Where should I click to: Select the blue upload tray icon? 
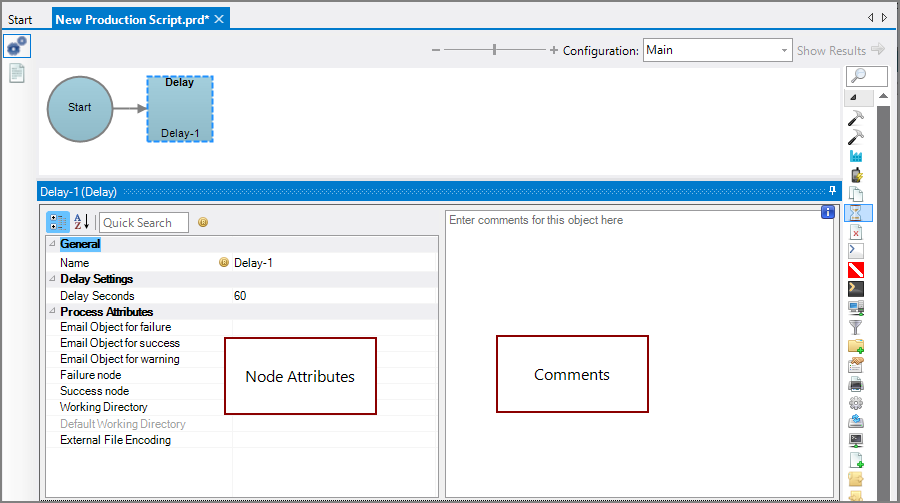pyautogui.click(x=856, y=421)
